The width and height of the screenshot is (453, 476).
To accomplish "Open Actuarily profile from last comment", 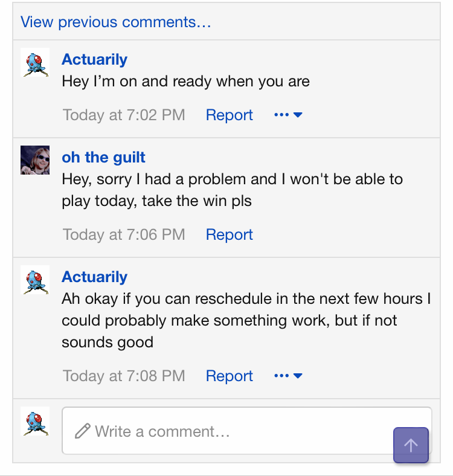I will 94,277.
